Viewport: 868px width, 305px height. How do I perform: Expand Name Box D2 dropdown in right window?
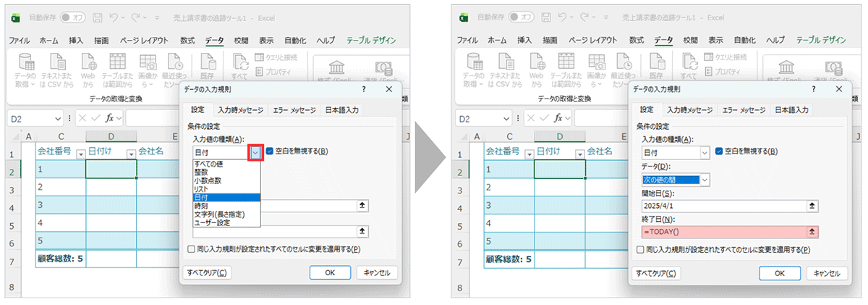click(x=506, y=119)
